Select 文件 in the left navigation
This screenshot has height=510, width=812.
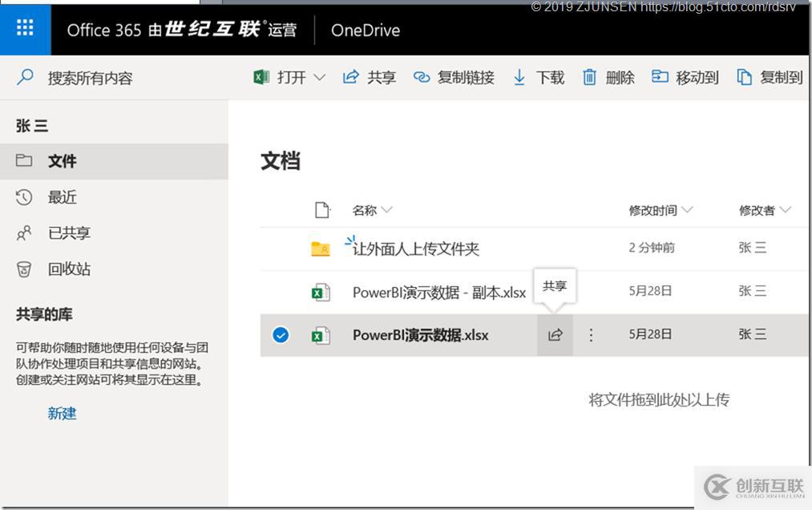pyautogui.click(x=114, y=161)
